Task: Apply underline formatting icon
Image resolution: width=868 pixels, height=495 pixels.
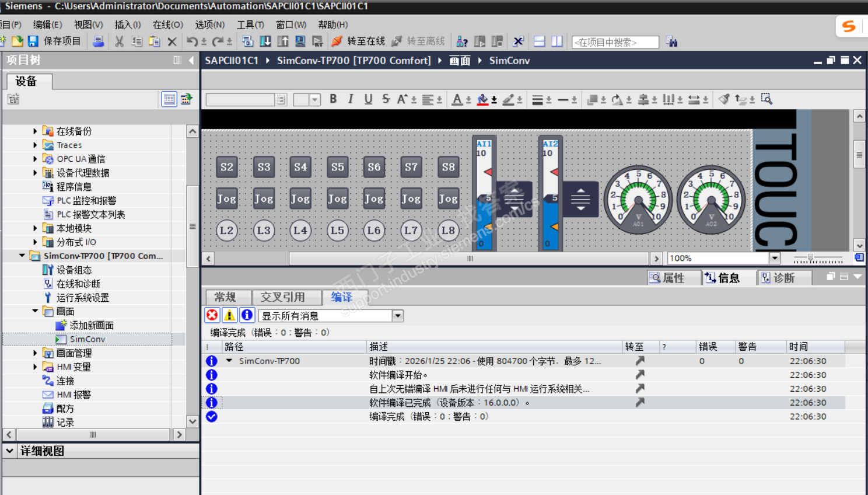Action: click(368, 99)
